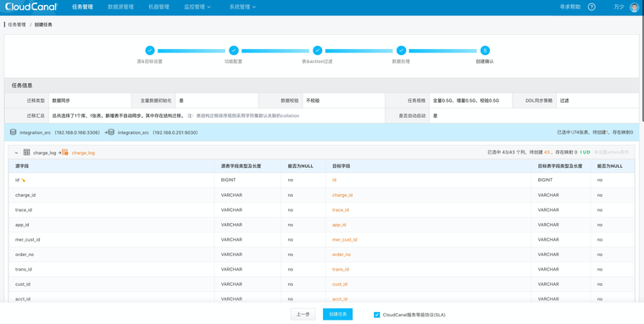The image size is (644, 324).
Task: Click the 源字段 column header
Action: coord(22,166)
